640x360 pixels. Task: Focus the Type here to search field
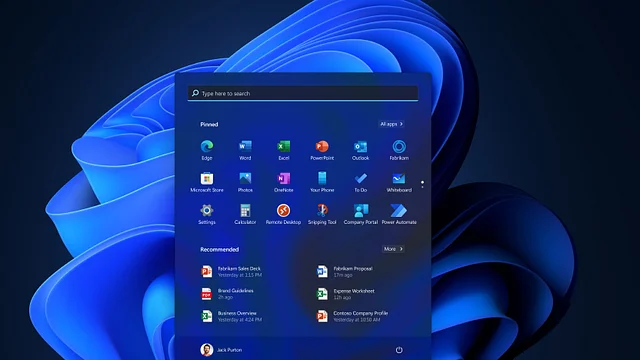click(x=303, y=93)
